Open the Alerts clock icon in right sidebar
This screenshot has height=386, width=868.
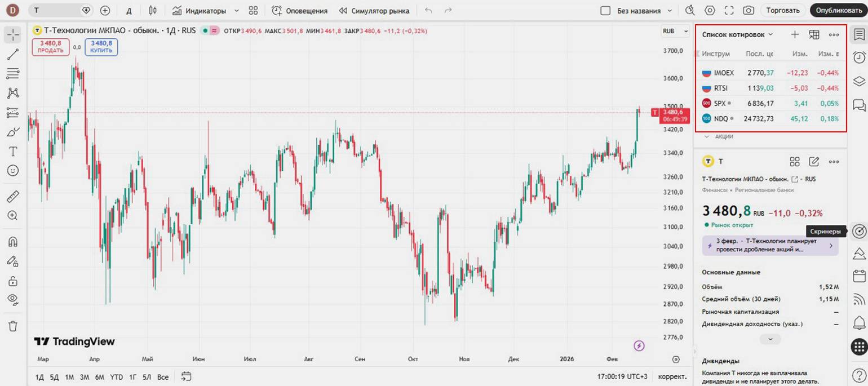858,57
